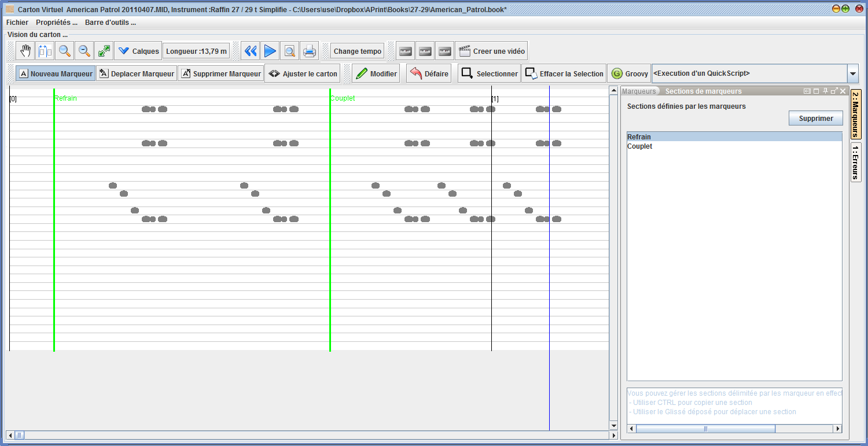Image resolution: width=868 pixels, height=446 pixels.
Task: Click the zoom out magnifier icon
Action: click(x=84, y=51)
